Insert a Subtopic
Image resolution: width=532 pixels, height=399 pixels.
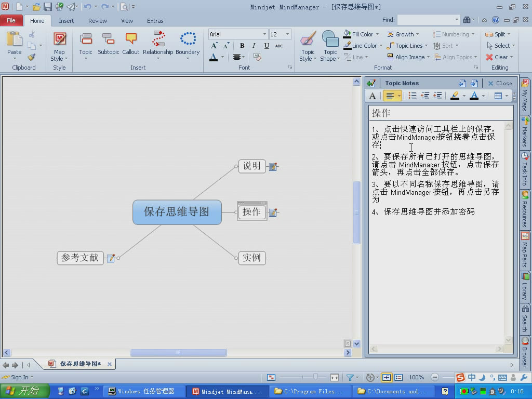[108, 39]
